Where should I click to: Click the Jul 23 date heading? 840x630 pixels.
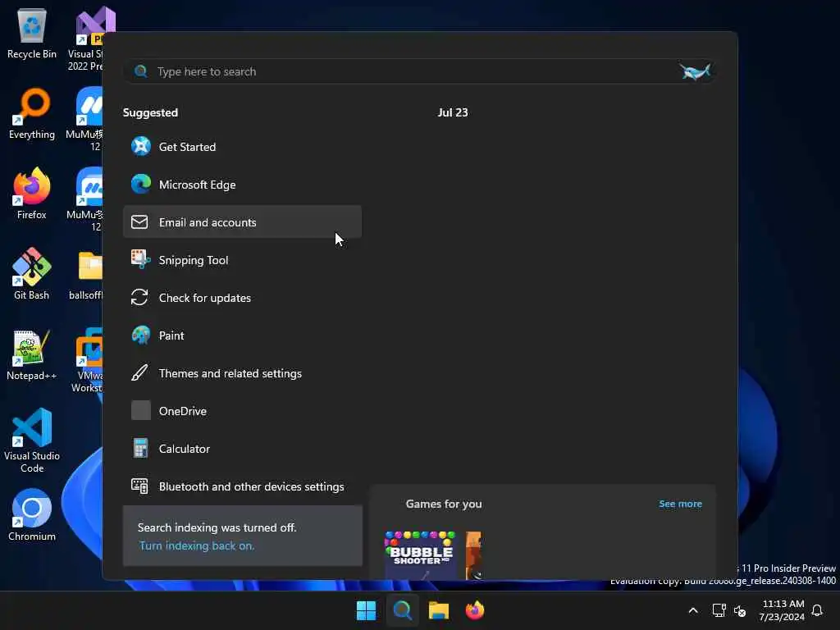(453, 112)
